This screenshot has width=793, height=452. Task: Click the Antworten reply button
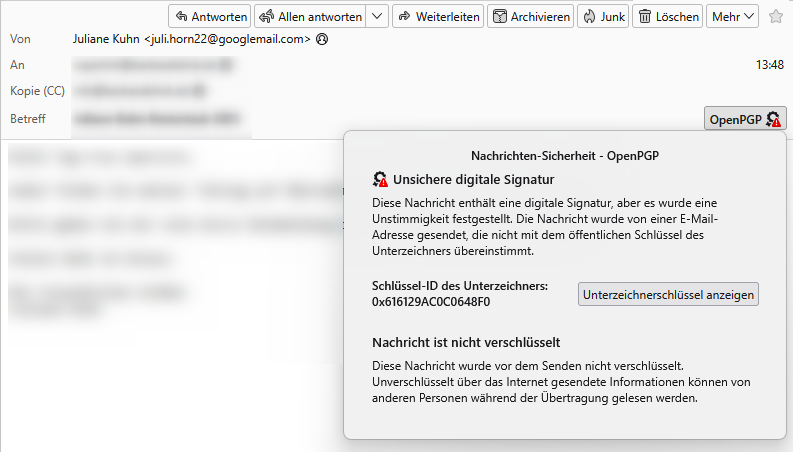pyautogui.click(x=209, y=16)
